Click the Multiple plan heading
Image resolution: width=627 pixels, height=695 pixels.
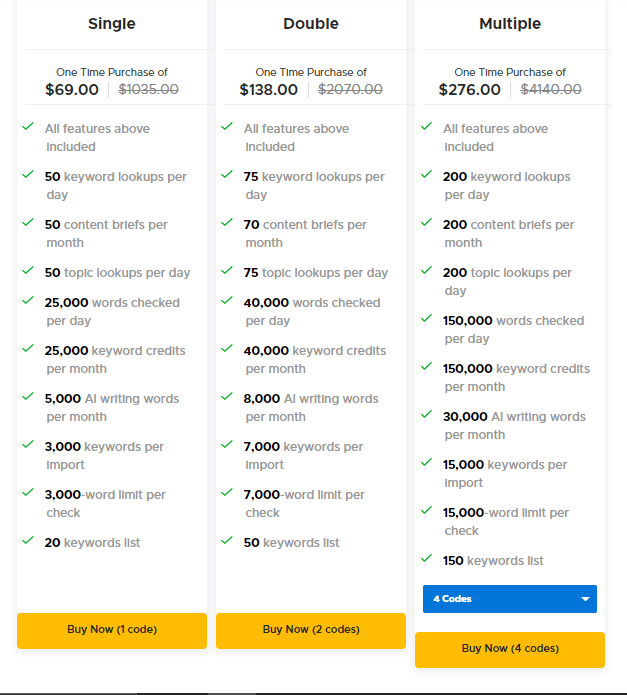[x=510, y=23]
